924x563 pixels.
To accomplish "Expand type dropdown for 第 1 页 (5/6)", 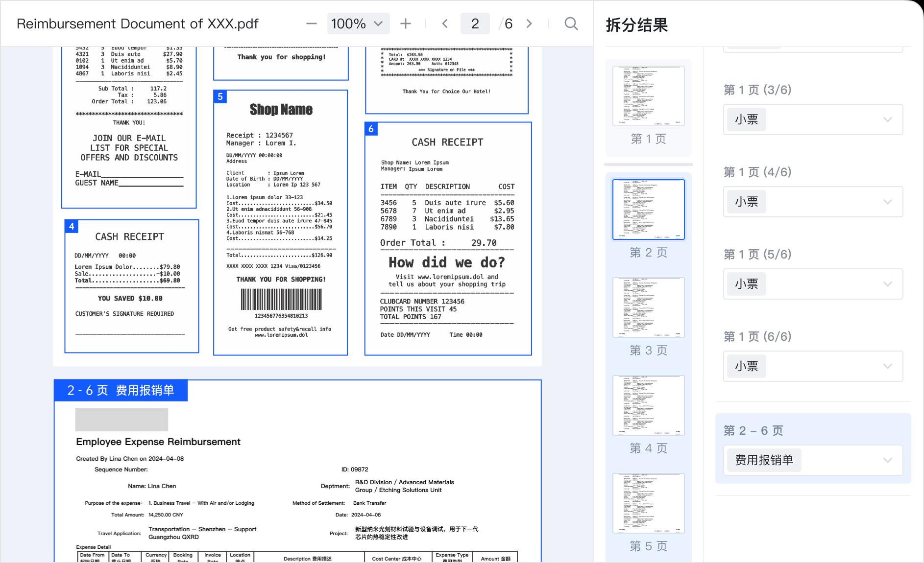I will click(887, 284).
